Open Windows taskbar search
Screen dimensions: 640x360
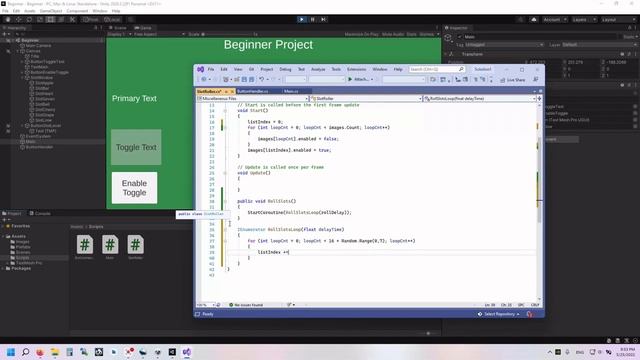click(x=25, y=352)
